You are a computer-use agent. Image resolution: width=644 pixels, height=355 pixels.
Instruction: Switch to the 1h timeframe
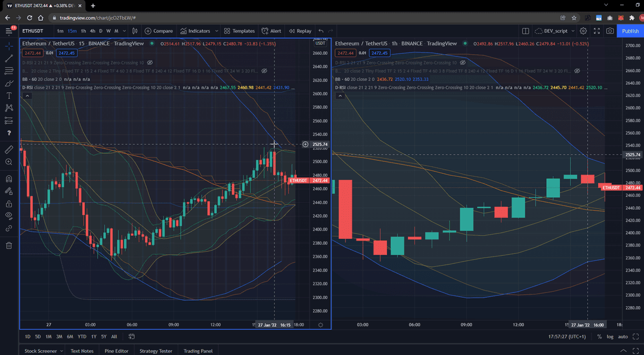83,31
